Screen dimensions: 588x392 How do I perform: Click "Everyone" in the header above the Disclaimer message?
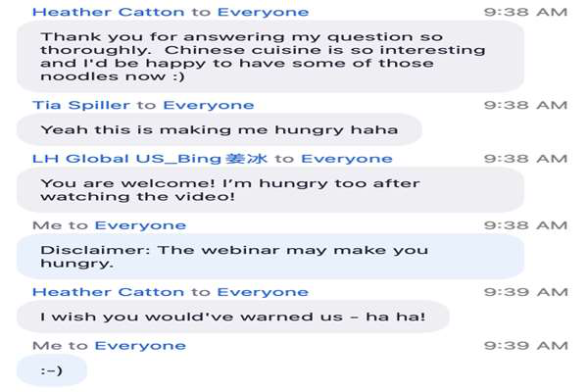140,225
